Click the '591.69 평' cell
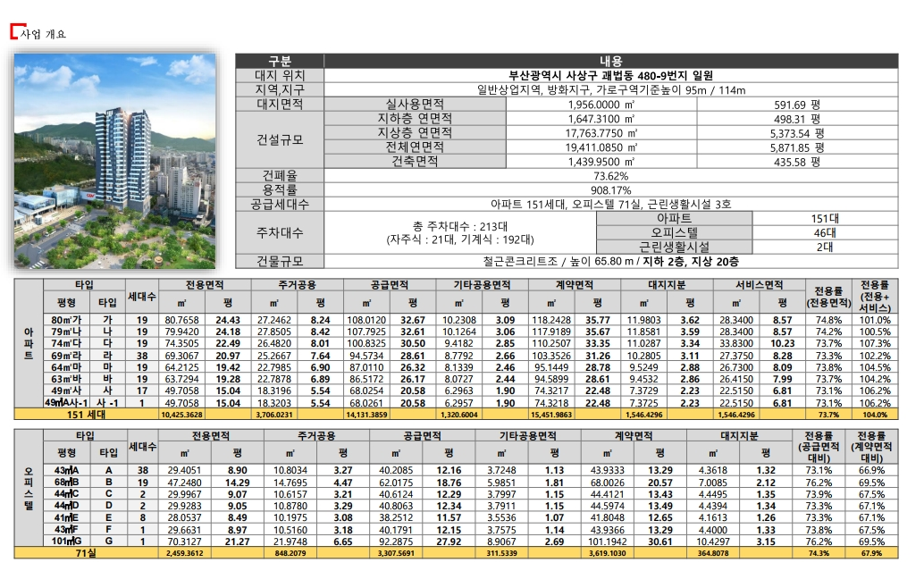 coord(797,105)
